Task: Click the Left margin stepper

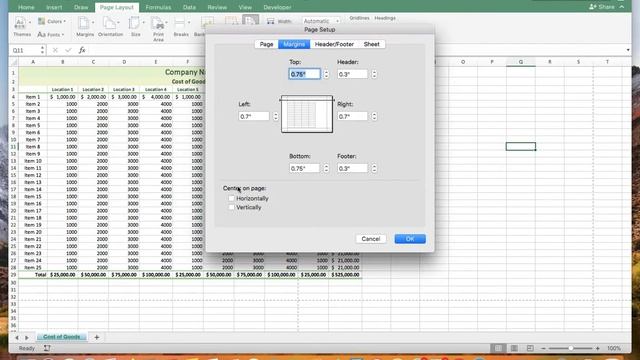Action: [276, 116]
